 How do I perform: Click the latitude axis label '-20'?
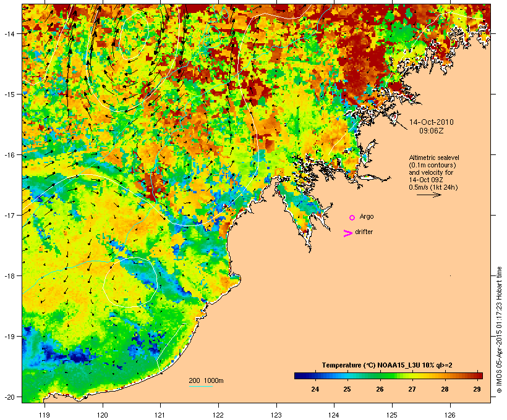[9, 397]
